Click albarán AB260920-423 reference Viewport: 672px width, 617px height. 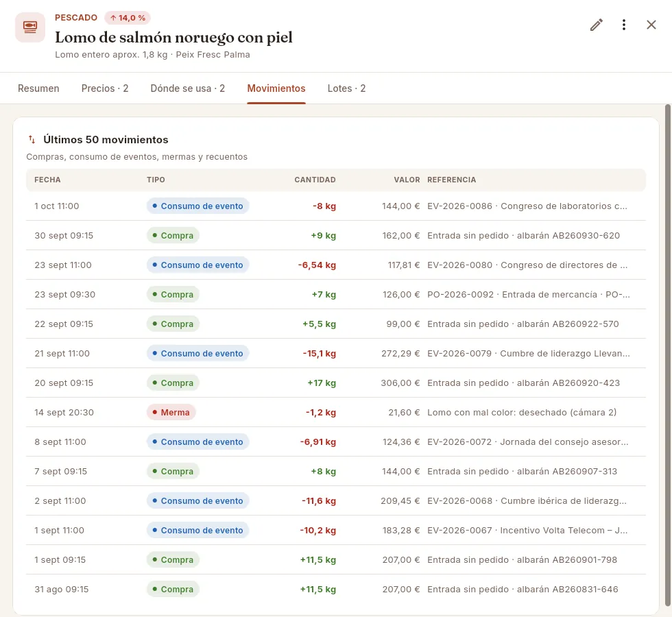[524, 383]
